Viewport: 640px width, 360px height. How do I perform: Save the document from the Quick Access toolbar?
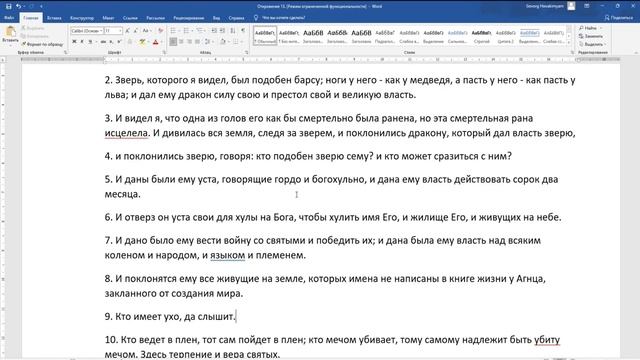click(x=9, y=6)
